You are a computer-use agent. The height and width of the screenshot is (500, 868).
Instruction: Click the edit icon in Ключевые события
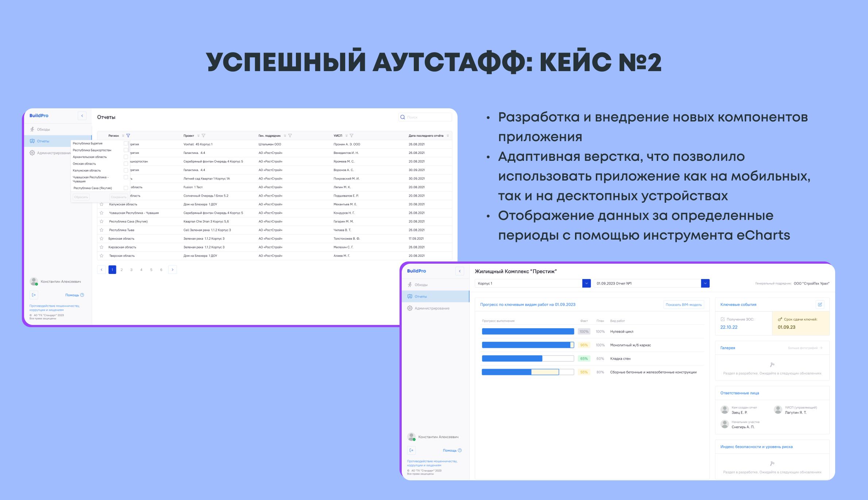point(820,305)
